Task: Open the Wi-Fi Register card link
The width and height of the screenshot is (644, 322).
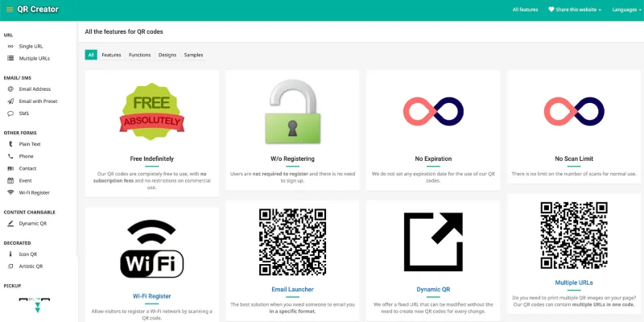Action: click(x=151, y=296)
